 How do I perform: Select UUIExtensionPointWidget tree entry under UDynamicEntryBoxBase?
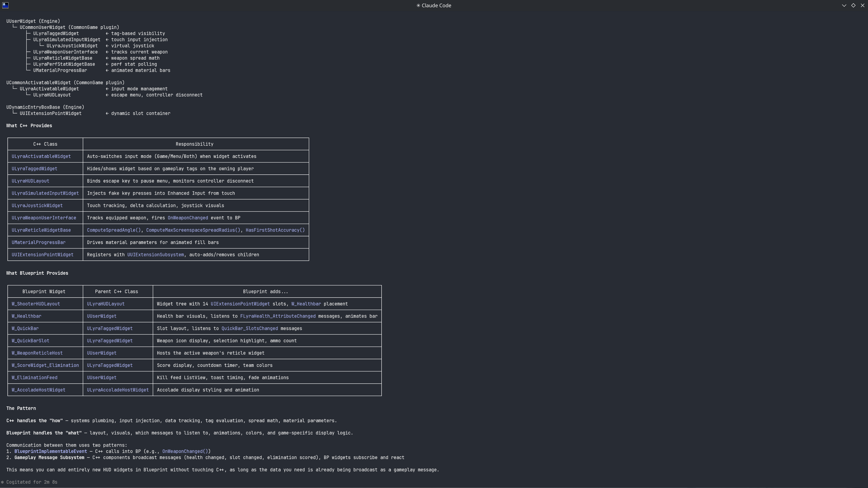tap(51, 113)
